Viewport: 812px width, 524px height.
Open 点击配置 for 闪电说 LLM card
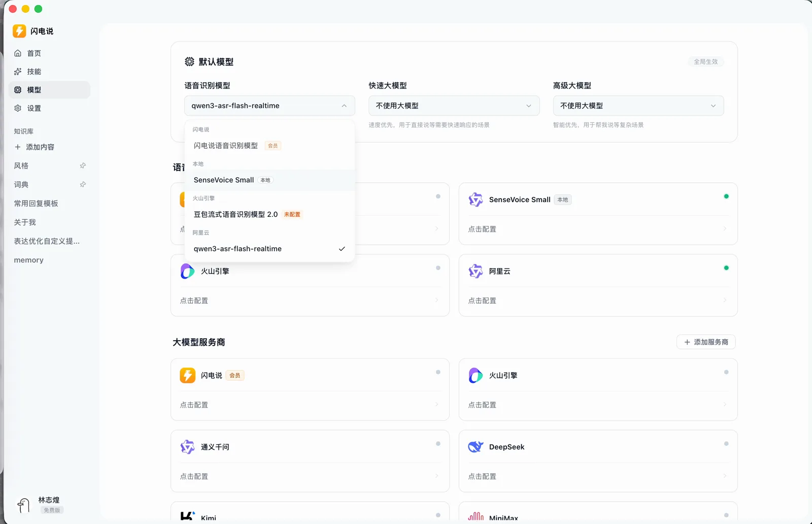tap(310, 405)
